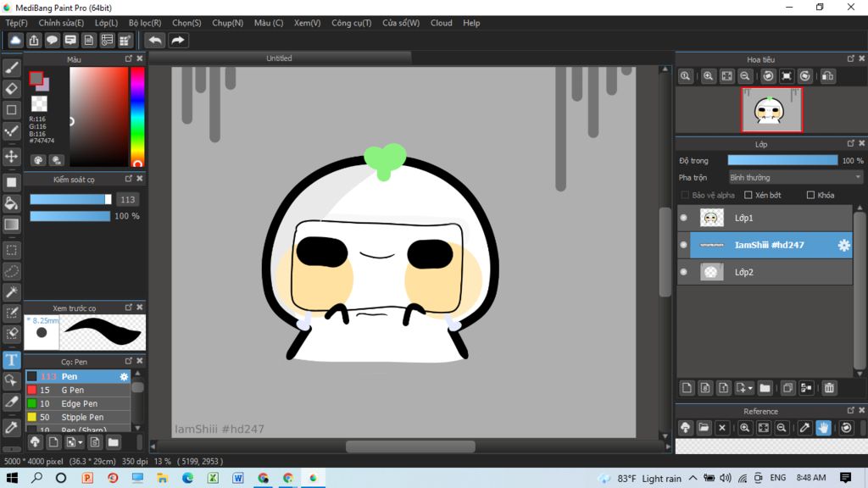Screen dimensions: 868x488
Task: Open Excel from taskbar
Action: point(213,478)
